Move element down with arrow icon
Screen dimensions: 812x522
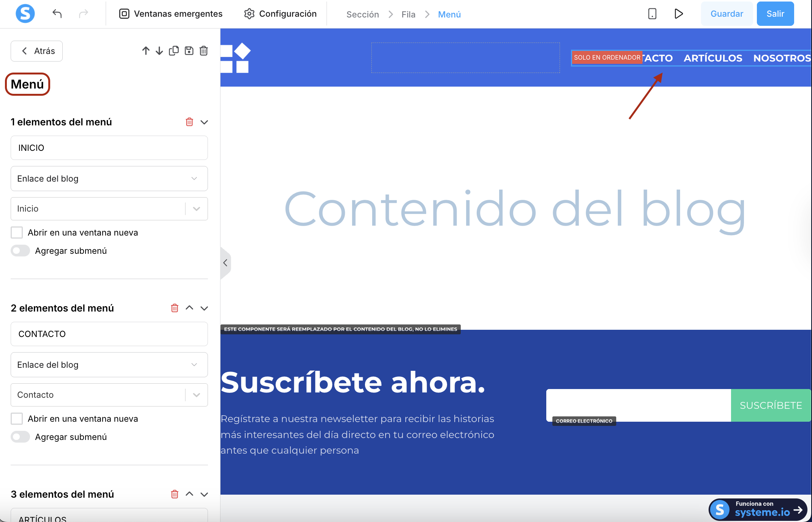(x=159, y=51)
